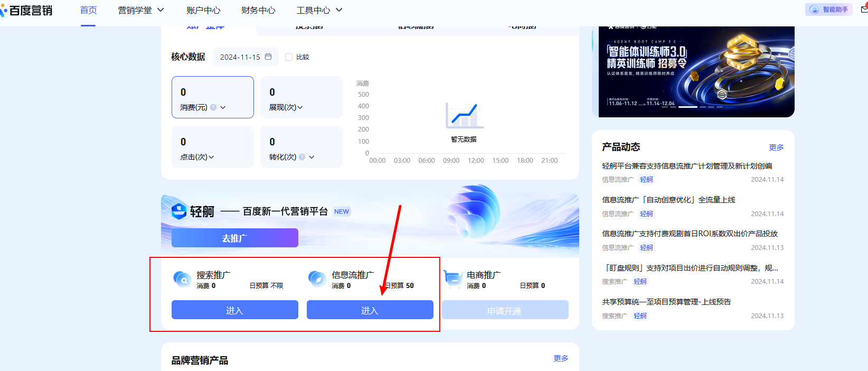This screenshot has height=371, width=868.
Task: Click the 展现(次) metric card
Action: point(301,97)
